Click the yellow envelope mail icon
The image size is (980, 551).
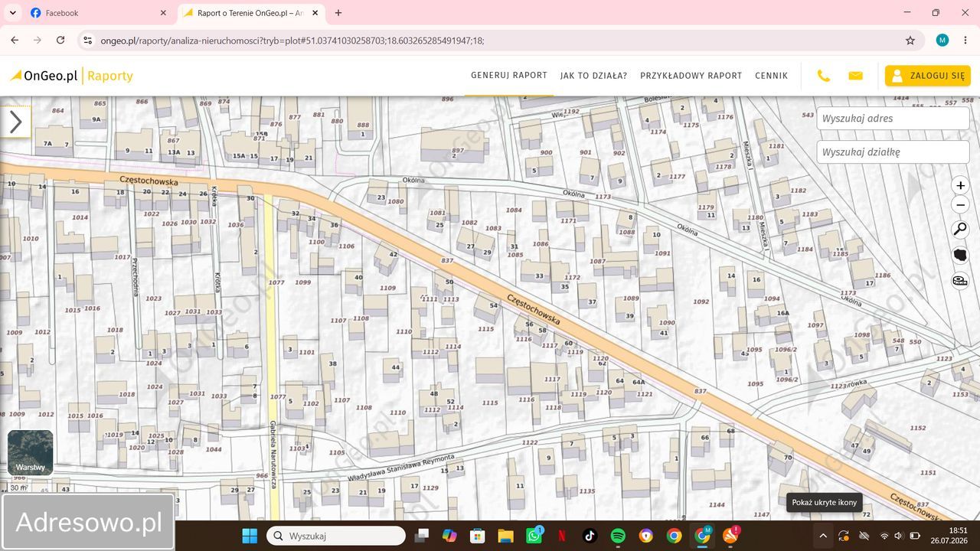[855, 76]
